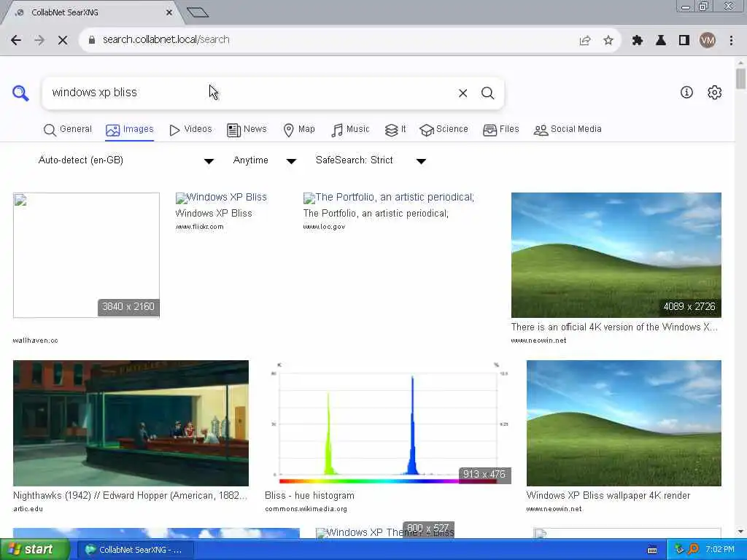Screen dimensions: 747x560
Task: Switch to the It category tab
Action: [395, 130]
